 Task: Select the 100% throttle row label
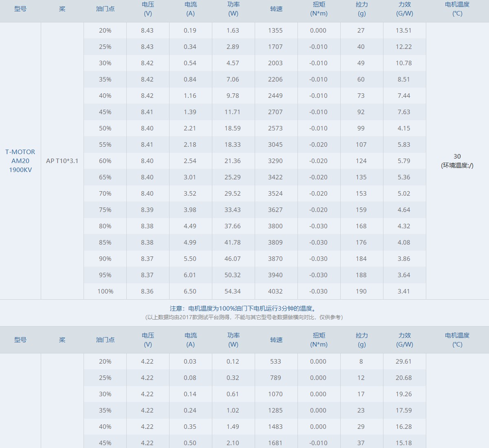(105, 291)
